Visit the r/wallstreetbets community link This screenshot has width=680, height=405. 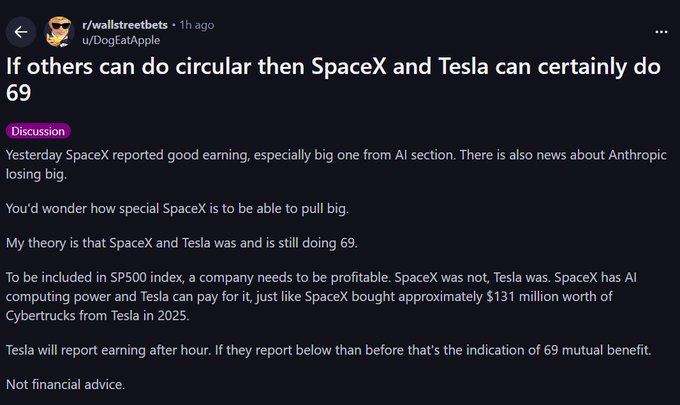pyautogui.click(x=125, y=25)
